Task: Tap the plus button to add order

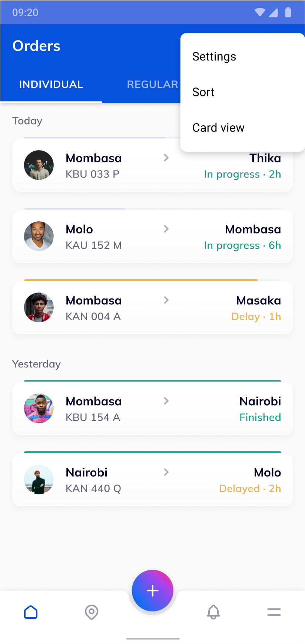Action: [x=153, y=591]
